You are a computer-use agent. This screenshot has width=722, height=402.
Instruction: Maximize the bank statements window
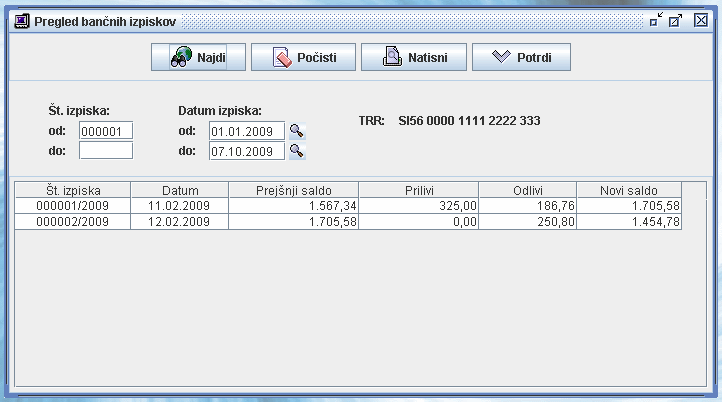pos(676,20)
